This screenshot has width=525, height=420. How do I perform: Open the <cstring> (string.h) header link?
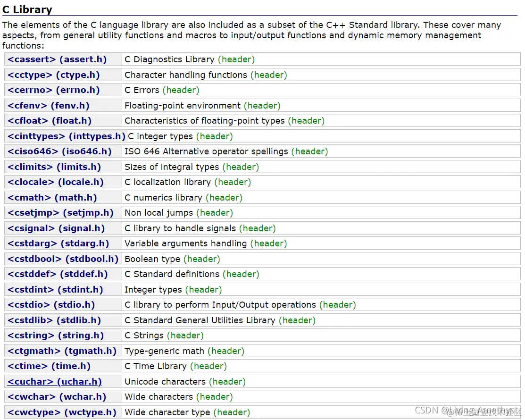tap(56, 335)
